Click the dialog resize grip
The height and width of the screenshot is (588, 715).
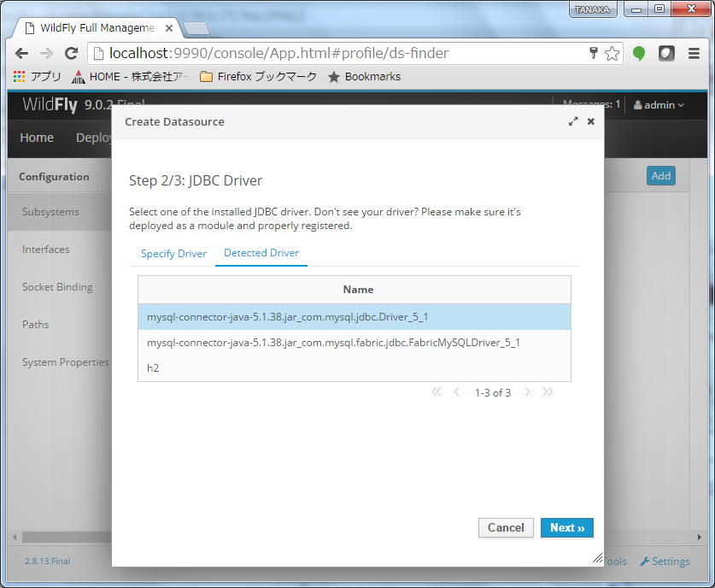pos(597,558)
